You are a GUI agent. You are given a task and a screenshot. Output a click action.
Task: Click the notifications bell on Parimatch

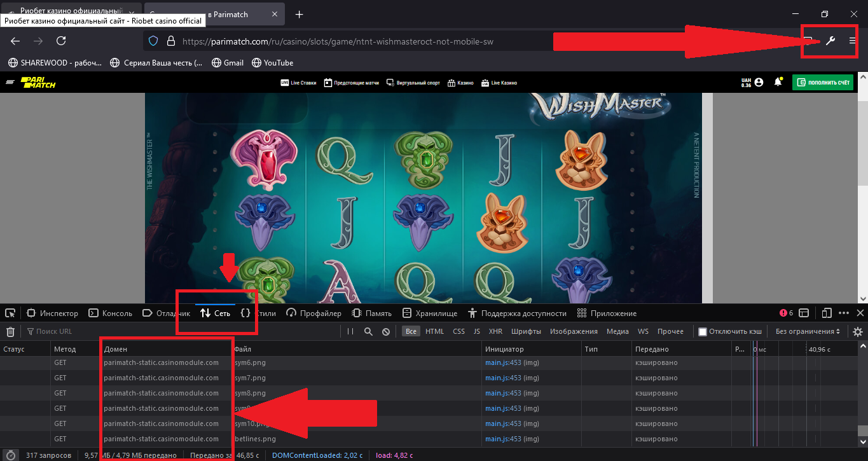click(x=778, y=83)
